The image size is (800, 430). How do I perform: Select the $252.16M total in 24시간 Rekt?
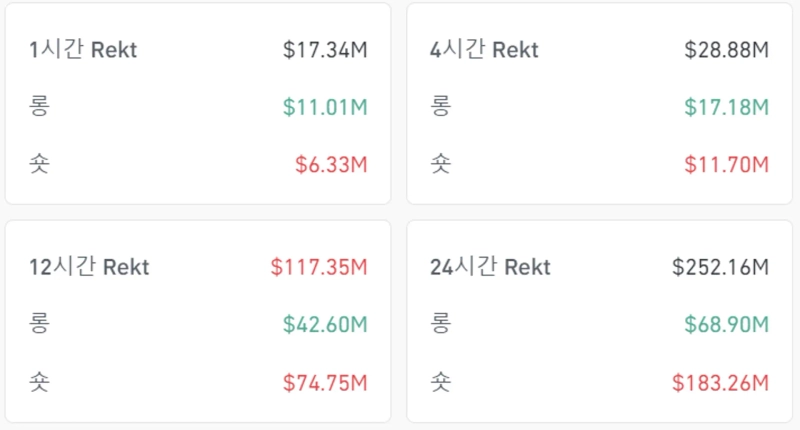pyautogui.click(x=720, y=267)
